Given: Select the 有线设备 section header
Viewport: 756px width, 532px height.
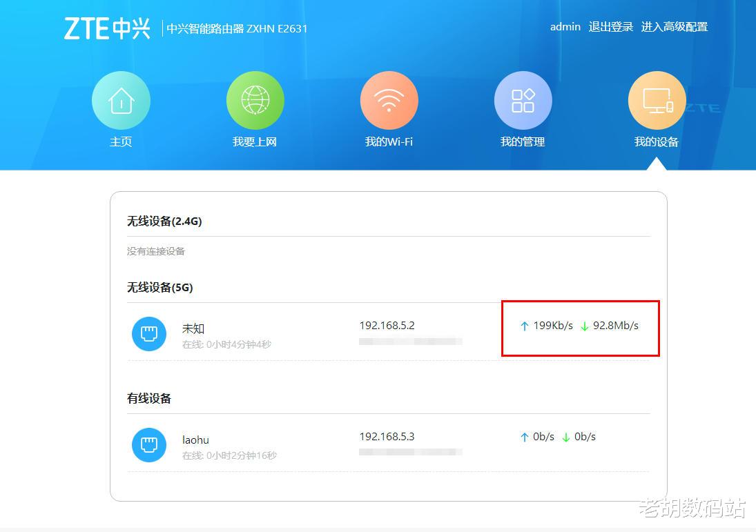Looking at the screenshot, I should (148, 398).
